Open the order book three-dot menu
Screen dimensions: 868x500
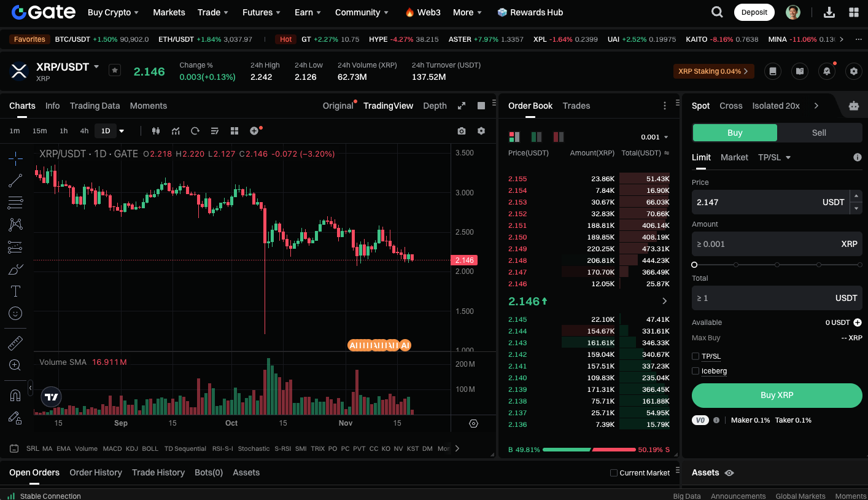[665, 106]
